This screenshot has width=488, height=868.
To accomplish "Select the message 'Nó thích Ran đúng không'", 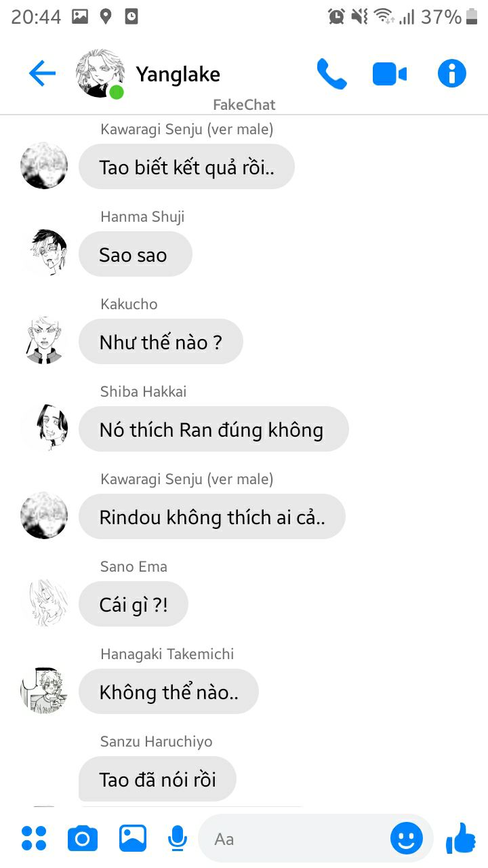I will click(213, 429).
